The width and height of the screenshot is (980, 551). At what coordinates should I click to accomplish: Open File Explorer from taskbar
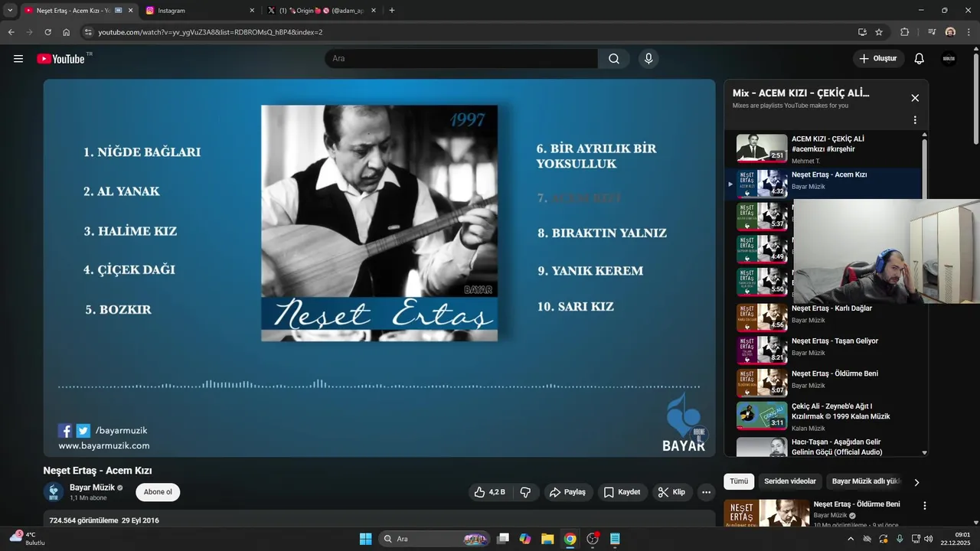pyautogui.click(x=547, y=539)
